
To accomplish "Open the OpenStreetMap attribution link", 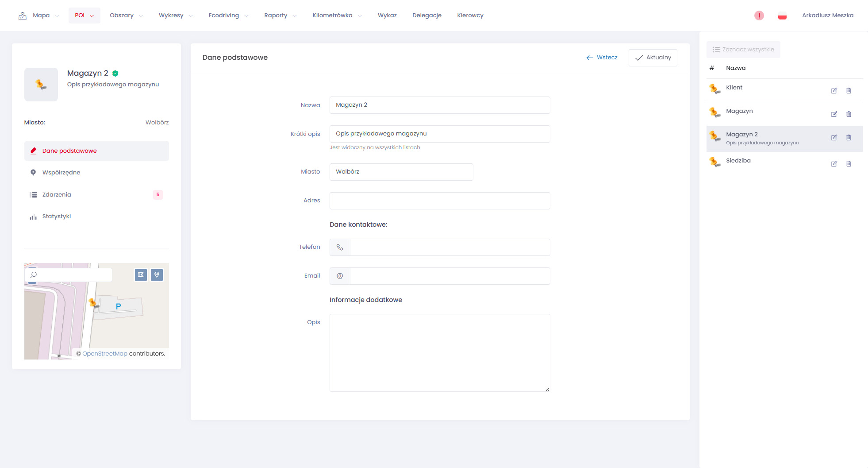I will click(105, 354).
